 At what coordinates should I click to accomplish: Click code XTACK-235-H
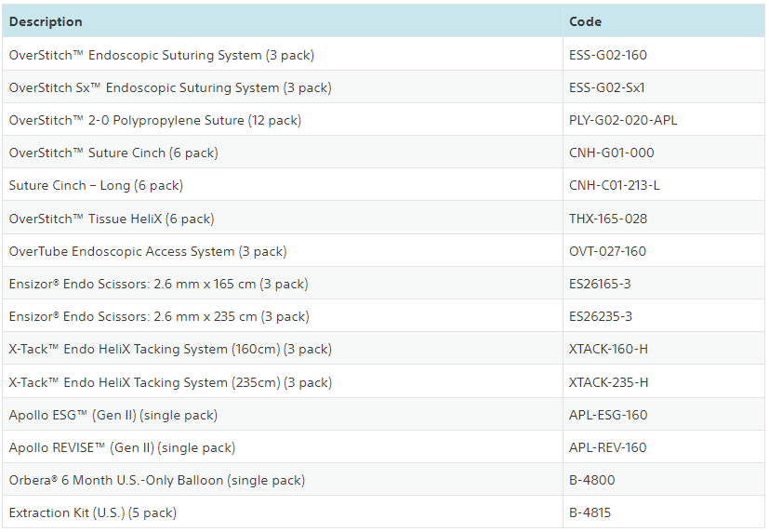[609, 382]
